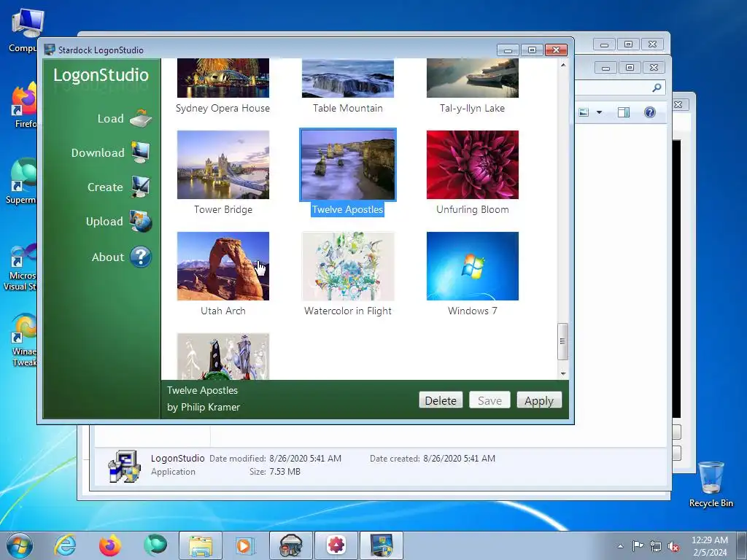Click the Save button

tap(489, 400)
